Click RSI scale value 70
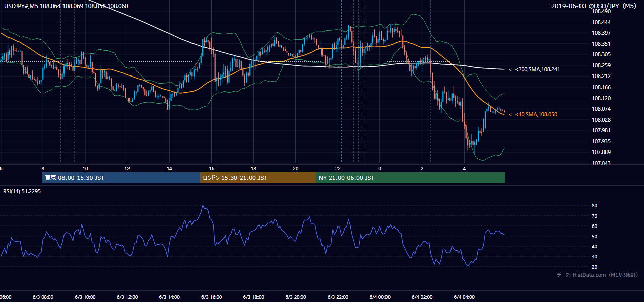The height and width of the screenshot is (302, 644). (595, 216)
